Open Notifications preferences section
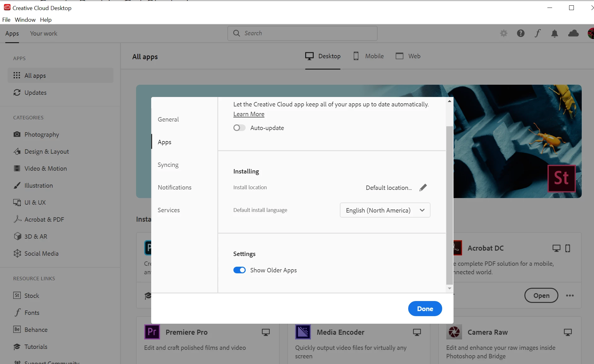This screenshot has height=364, width=594. [174, 187]
